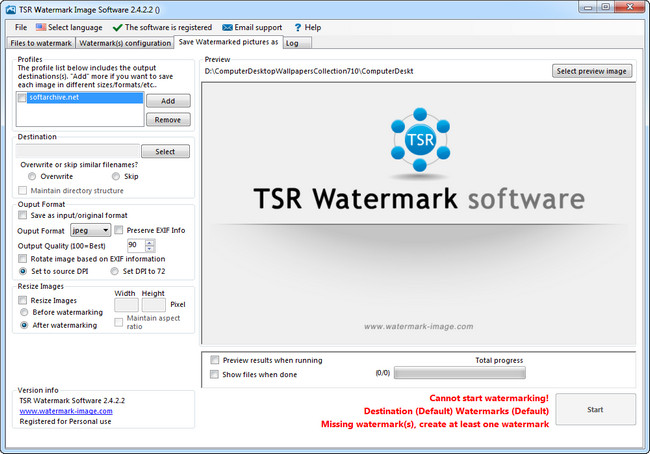Click the (0/0) progress counter
Image resolution: width=650 pixels, height=454 pixels.
point(383,373)
